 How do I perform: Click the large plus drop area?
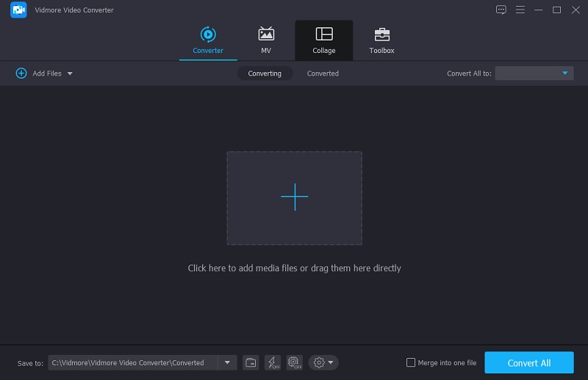coord(294,198)
